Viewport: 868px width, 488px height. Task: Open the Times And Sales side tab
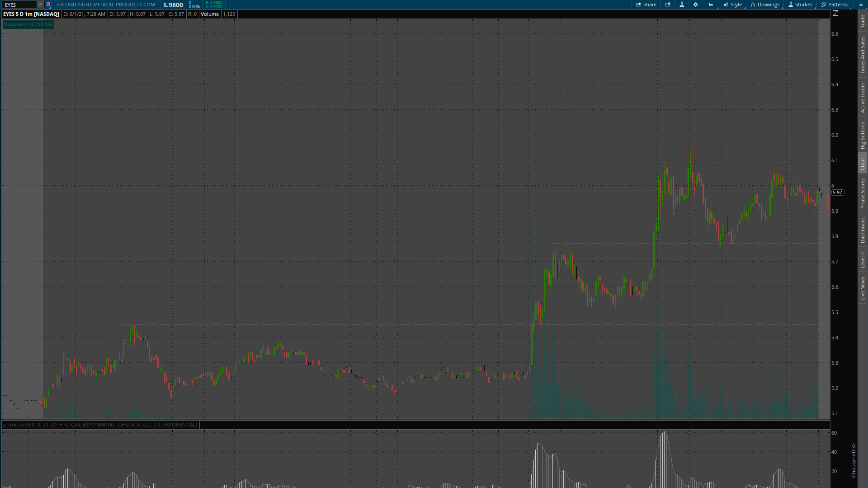[x=863, y=56]
